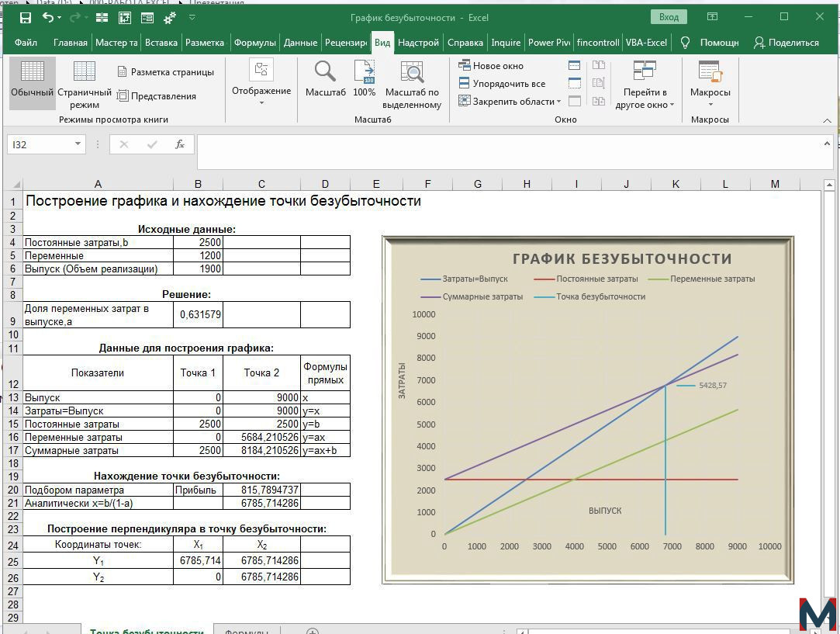Viewport: 840px width, 634px height.
Task: Open the Power Pivot tab
Action: [548, 43]
